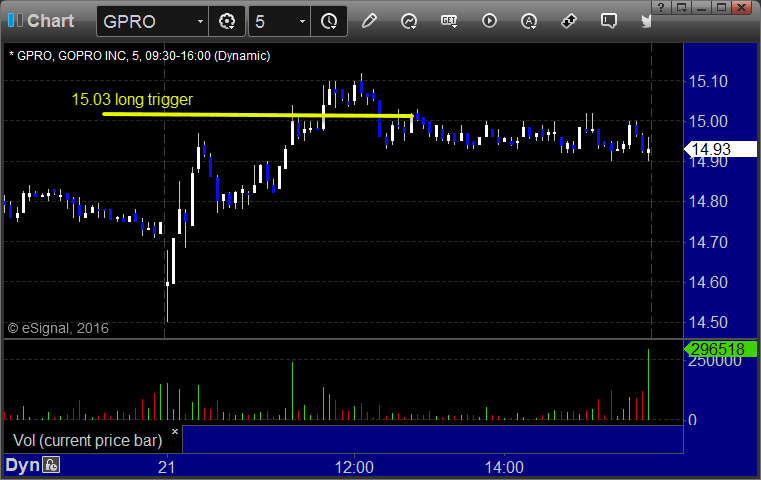Image resolution: width=761 pixels, height=480 pixels.
Task: Click the 12:00 time axis label
Action: coord(354,467)
